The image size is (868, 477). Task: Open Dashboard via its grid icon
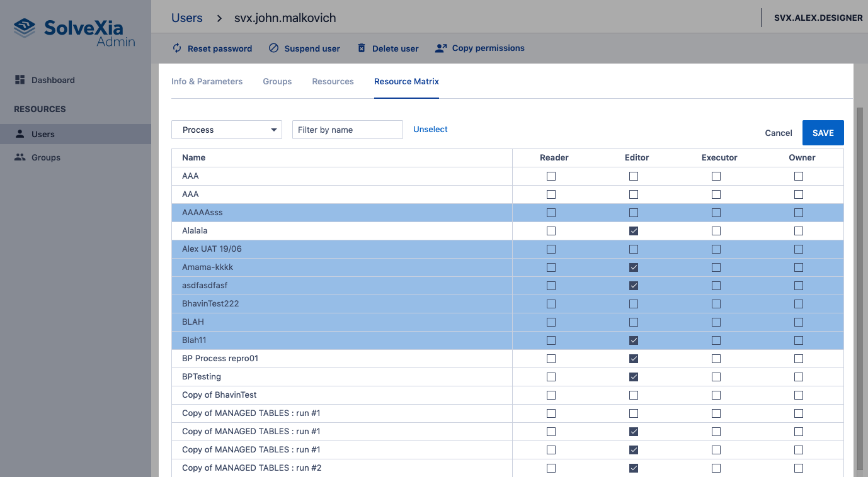[x=20, y=80]
